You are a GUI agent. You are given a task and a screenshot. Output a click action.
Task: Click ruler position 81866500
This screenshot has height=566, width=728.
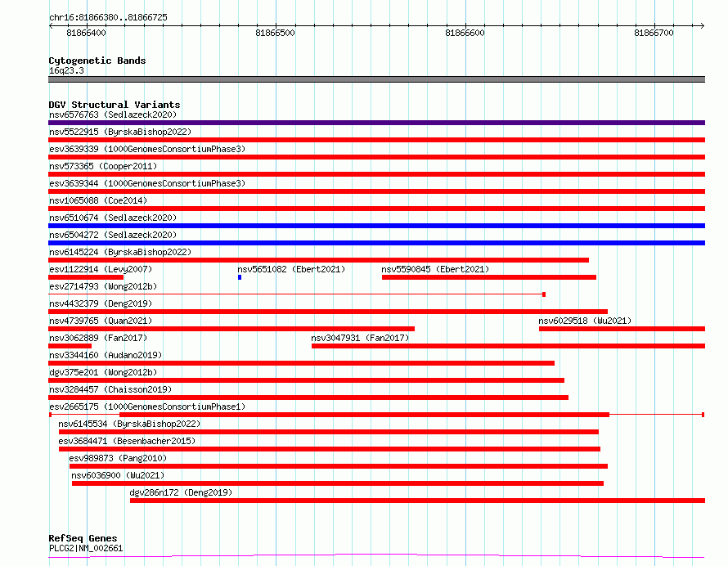click(276, 33)
